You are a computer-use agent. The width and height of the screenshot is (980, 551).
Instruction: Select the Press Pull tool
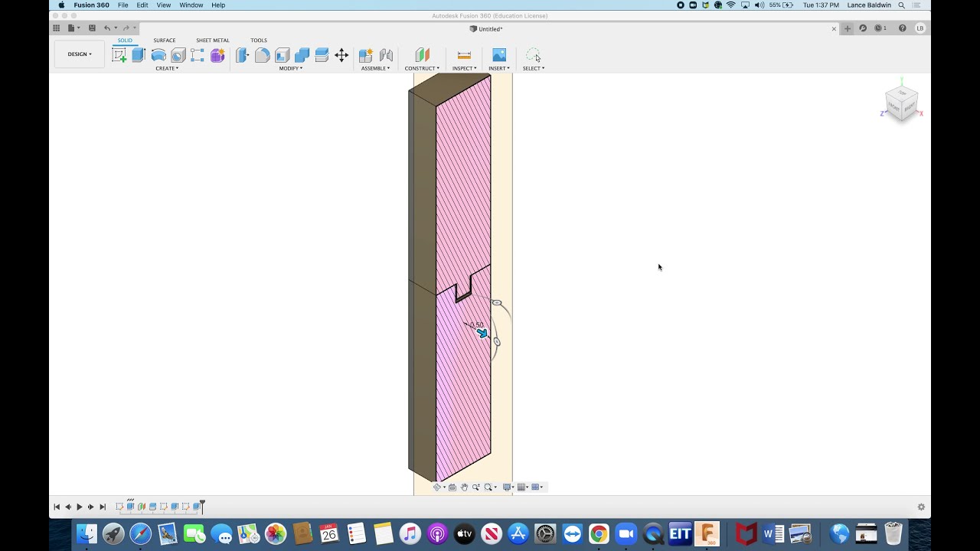(243, 55)
